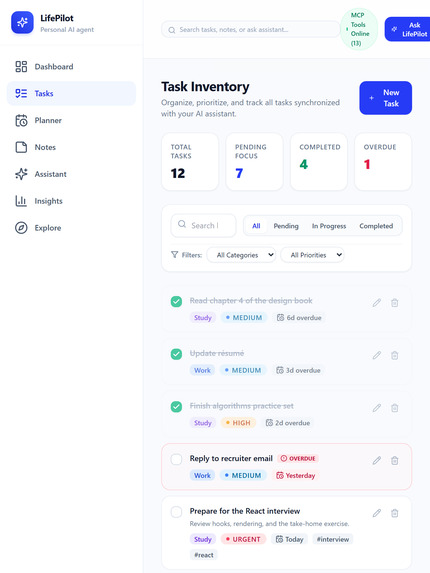This screenshot has height=573, width=430.
Task: Click the top search magnifier icon
Action: click(172, 30)
